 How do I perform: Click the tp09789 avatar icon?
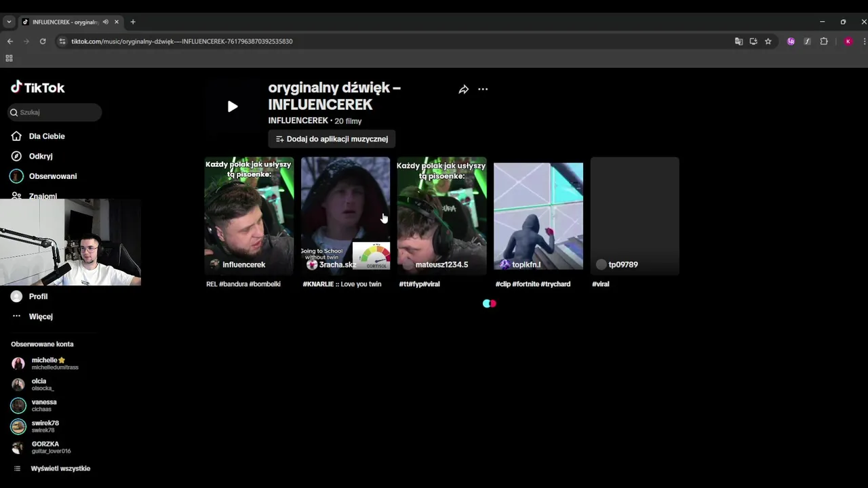coord(601,264)
